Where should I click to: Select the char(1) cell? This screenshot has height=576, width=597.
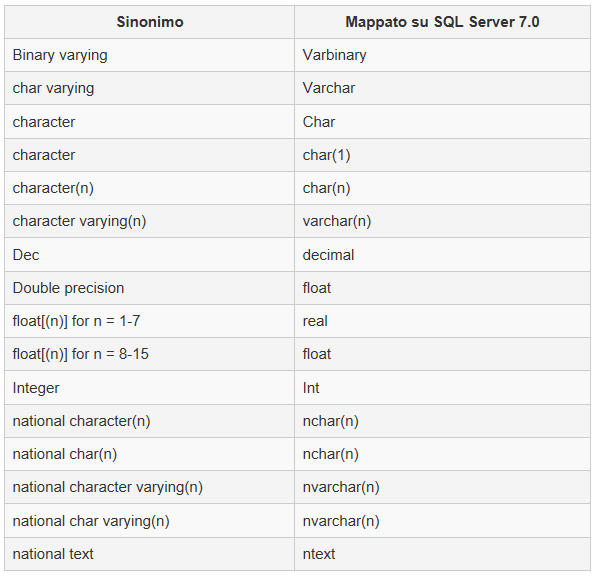pyautogui.click(x=442, y=155)
